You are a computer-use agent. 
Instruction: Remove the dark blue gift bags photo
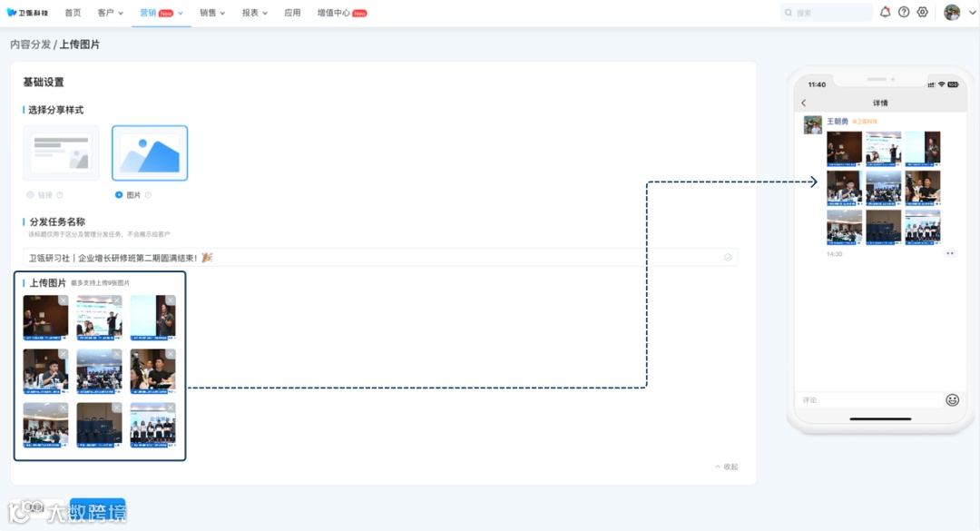coord(117,408)
